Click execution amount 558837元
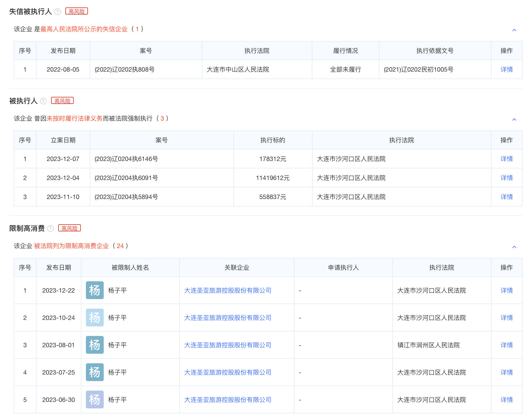This screenshot has height=420, width=529. click(x=273, y=197)
